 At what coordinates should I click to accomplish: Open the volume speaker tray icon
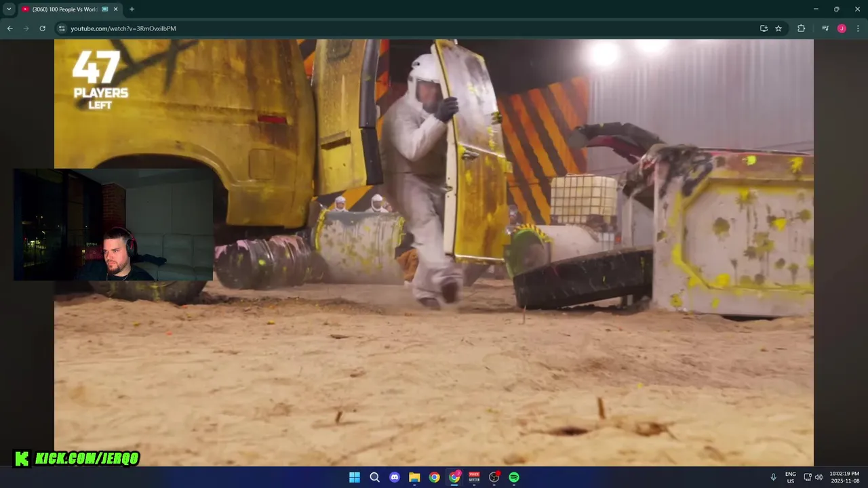(818, 477)
